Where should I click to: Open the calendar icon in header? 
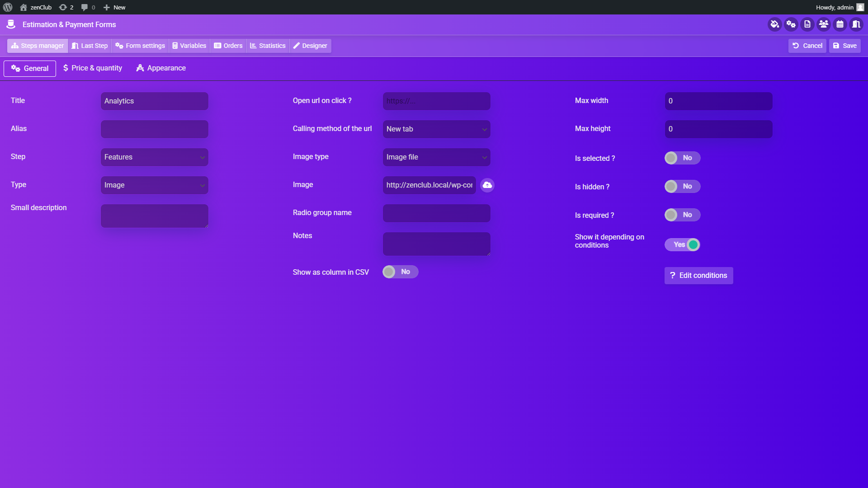click(x=840, y=24)
